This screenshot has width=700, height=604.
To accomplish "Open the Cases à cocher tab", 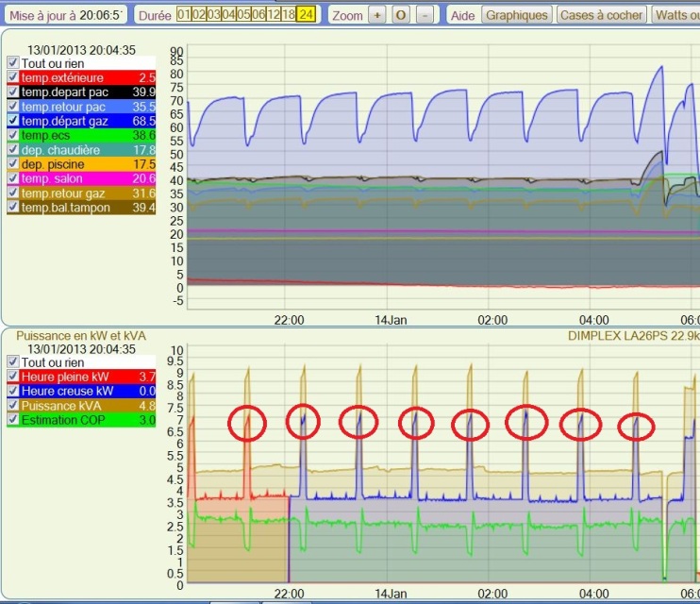I will (x=601, y=15).
